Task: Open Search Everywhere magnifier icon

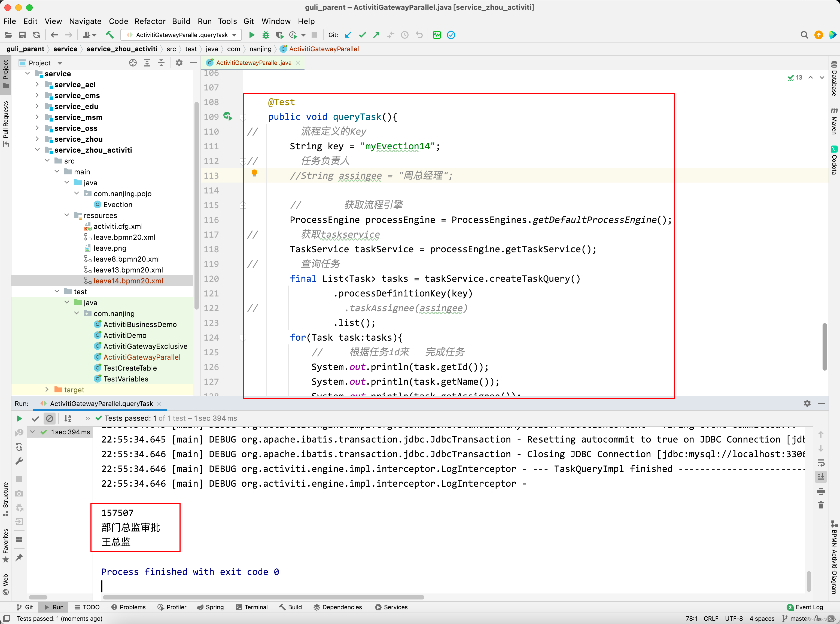Action: pyautogui.click(x=804, y=35)
